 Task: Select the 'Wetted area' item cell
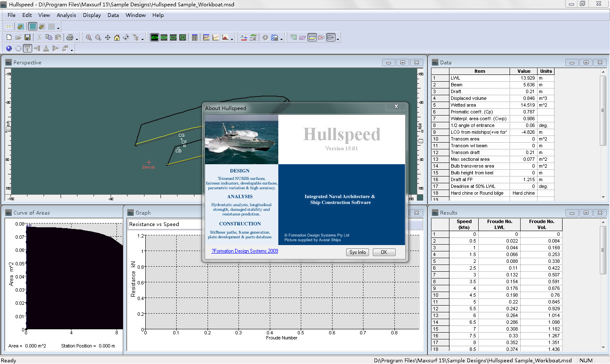coord(480,105)
